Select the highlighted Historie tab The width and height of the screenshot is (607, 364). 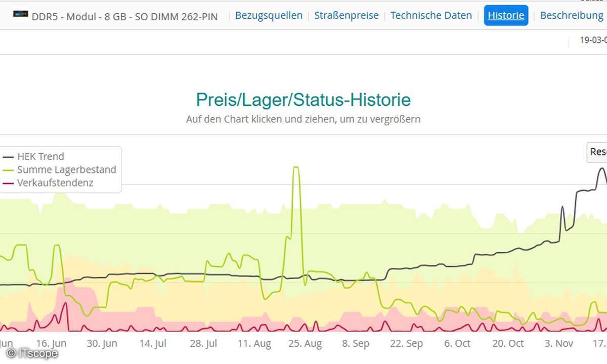click(506, 16)
